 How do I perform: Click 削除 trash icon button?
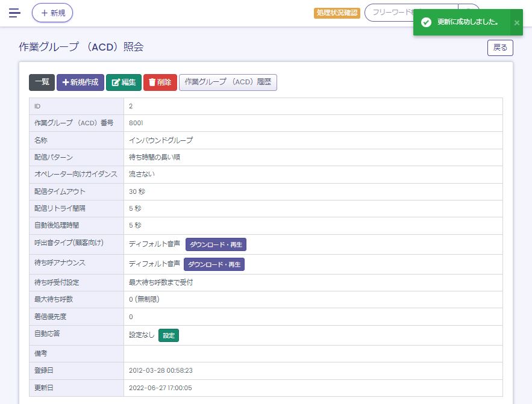160,82
